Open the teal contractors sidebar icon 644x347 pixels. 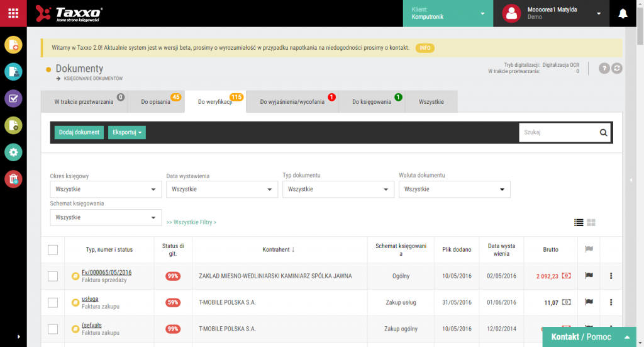13,72
